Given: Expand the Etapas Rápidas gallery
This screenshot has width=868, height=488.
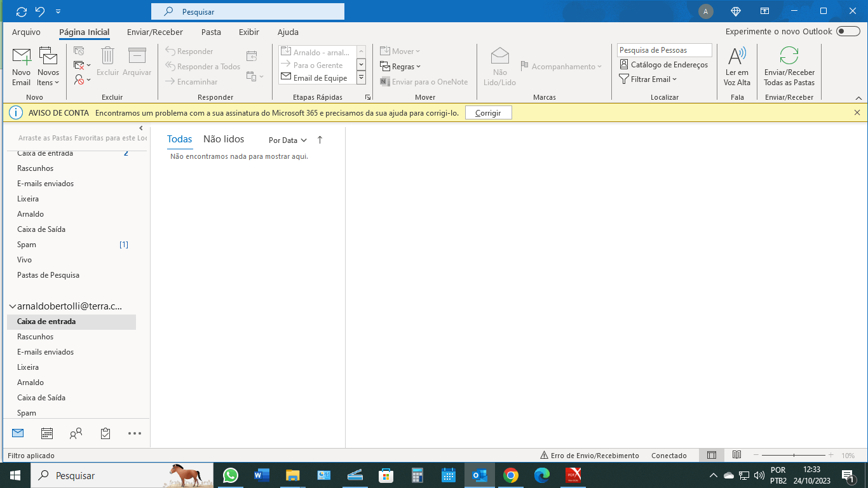Looking at the screenshot, I should pyautogui.click(x=361, y=78).
